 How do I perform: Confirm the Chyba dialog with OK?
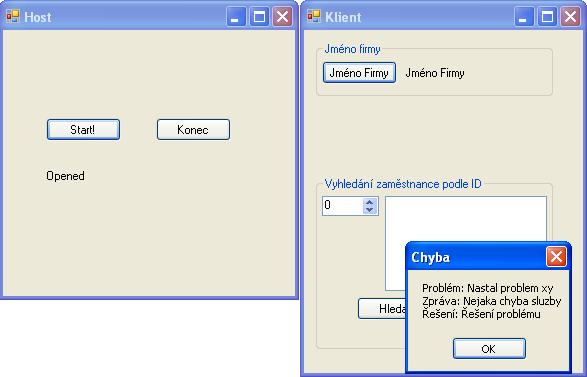489,349
